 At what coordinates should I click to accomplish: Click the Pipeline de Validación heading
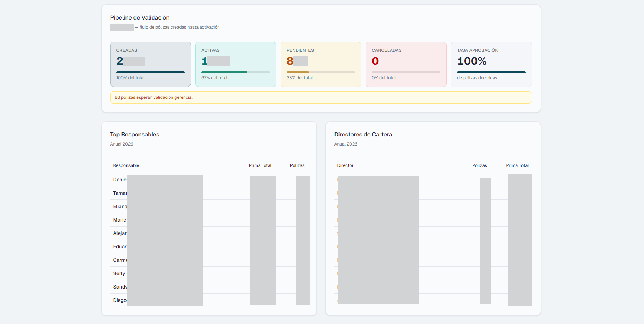tap(140, 18)
